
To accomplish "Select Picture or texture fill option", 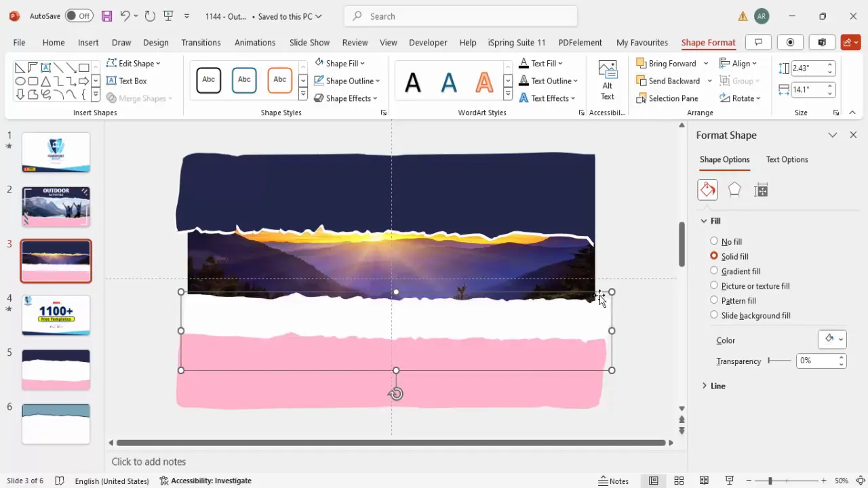I will pyautogui.click(x=749, y=286).
